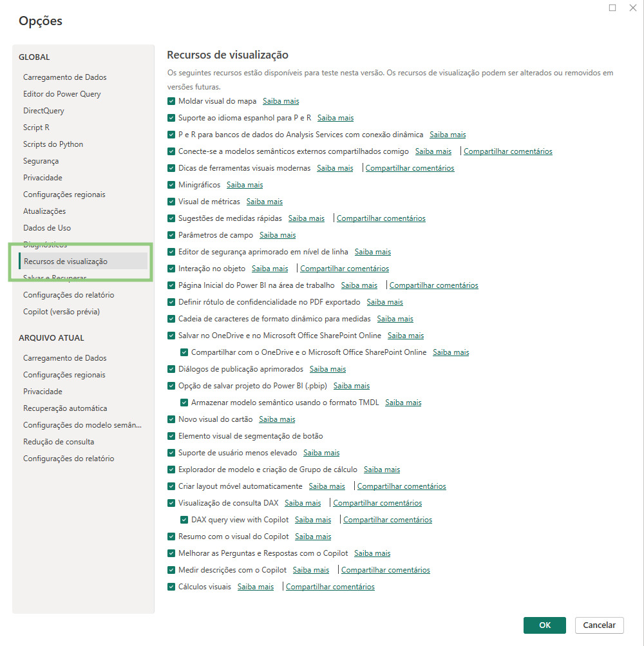Image resolution: width=644 pixels, height=646 pixels.
Task: Click Compartilhar comentários for Sugestões de medidas rápidas
Action: 381,218
